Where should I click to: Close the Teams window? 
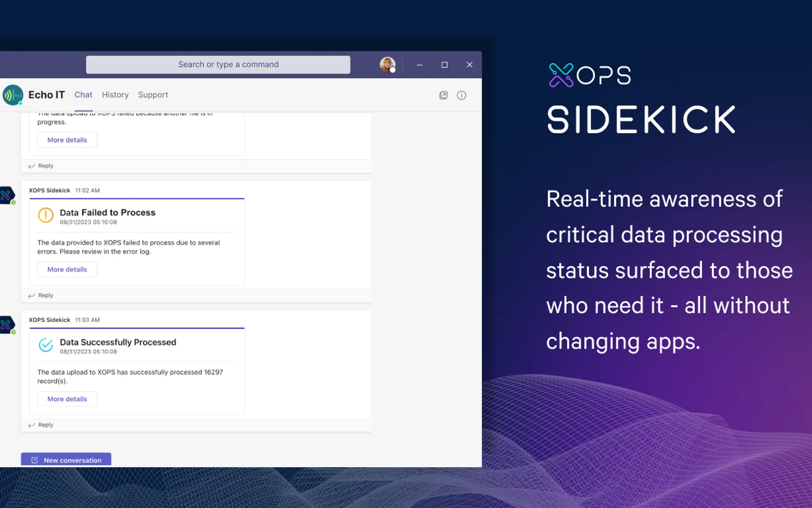tap(469, 65)
